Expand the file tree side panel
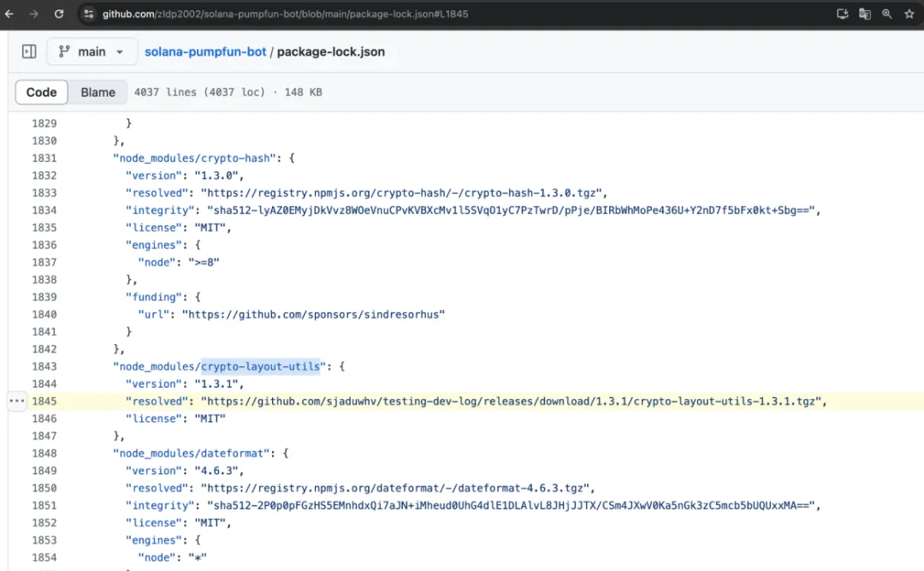This screenshot has width=924, height=571. tap(29, 51)
